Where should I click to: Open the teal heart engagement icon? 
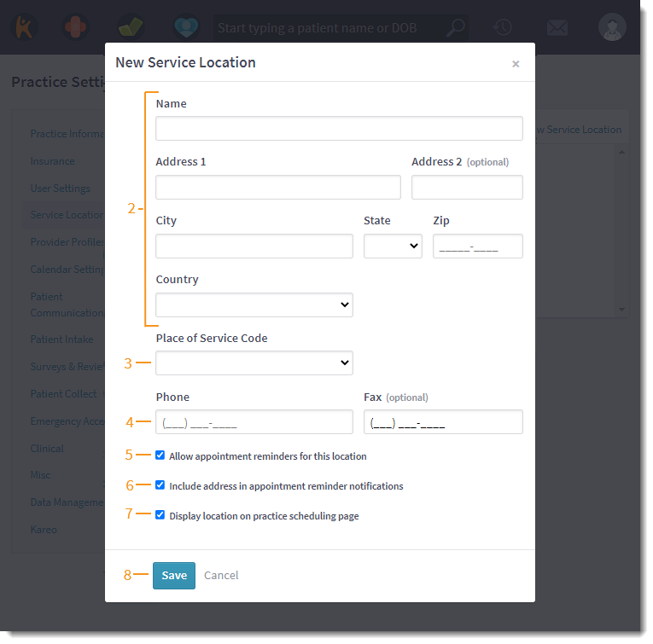tap(184, 27)
